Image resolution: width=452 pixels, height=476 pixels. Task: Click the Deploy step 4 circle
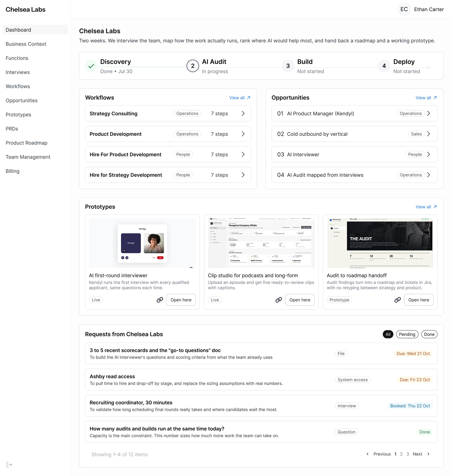pos(384,66)
